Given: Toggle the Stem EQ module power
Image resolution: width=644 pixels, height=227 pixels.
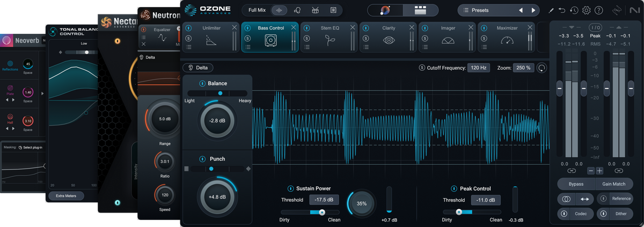Looking at the screenshot, I should (x=308, y=28).
